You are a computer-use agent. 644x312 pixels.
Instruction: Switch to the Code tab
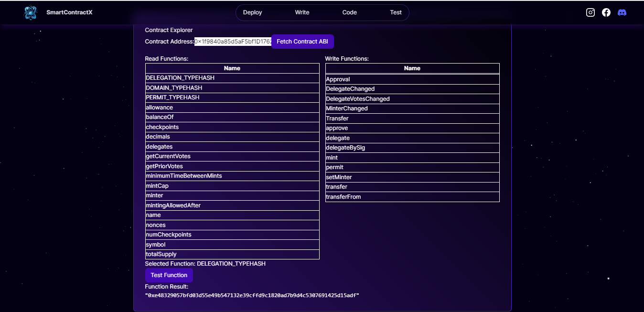(350, 12)
